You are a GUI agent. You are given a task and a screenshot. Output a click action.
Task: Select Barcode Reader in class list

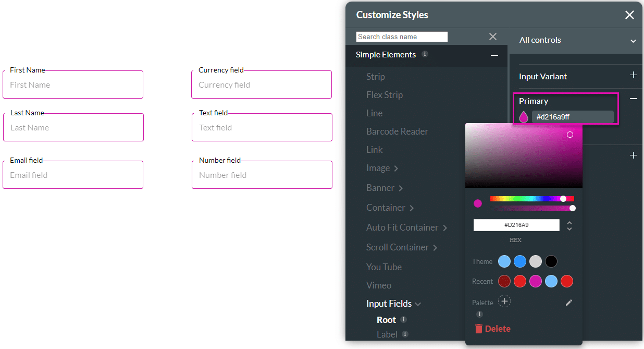(397, 131)
